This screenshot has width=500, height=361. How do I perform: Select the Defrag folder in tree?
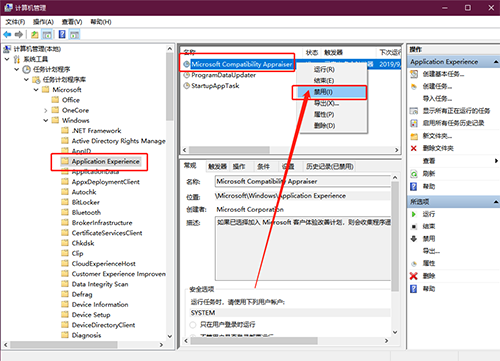tap(82, 294)
